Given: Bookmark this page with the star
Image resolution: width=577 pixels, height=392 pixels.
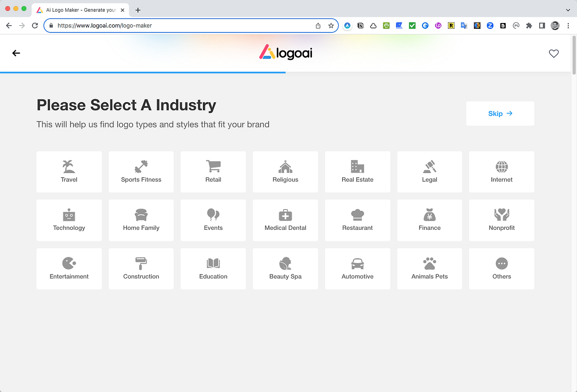Looking at the screenshot, I should coord(331,26).
